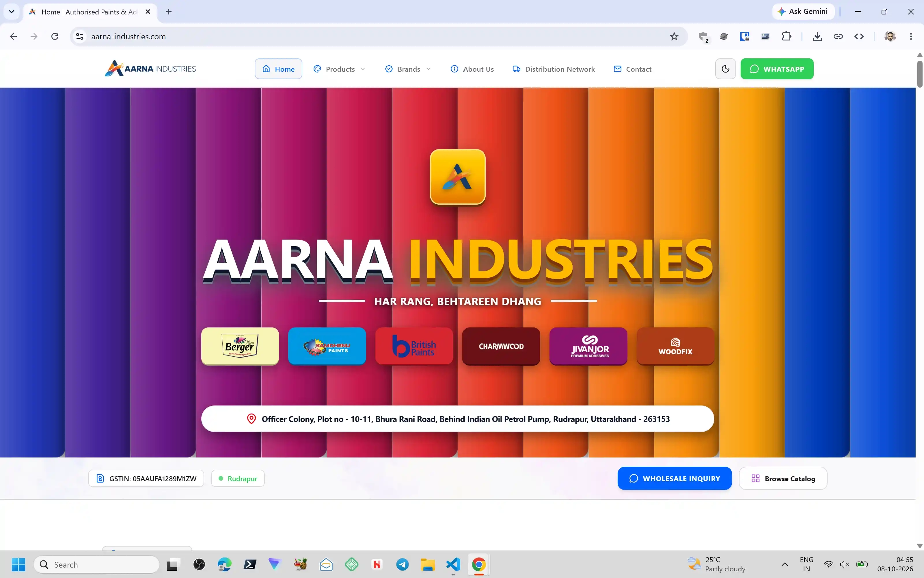
Task: Open the About Us page
Action: click(x=472, y=69)
